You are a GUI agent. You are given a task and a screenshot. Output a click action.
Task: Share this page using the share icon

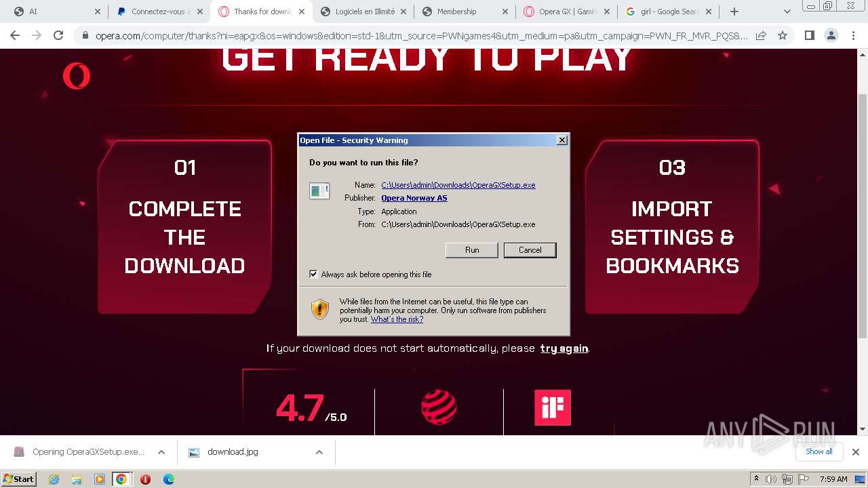click(761, 36)
